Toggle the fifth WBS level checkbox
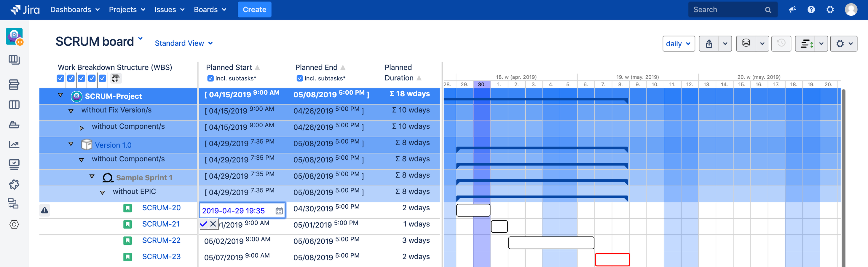The width and height of the screenshot is (868, 267). pyautogui.click(x=103, y=78)
